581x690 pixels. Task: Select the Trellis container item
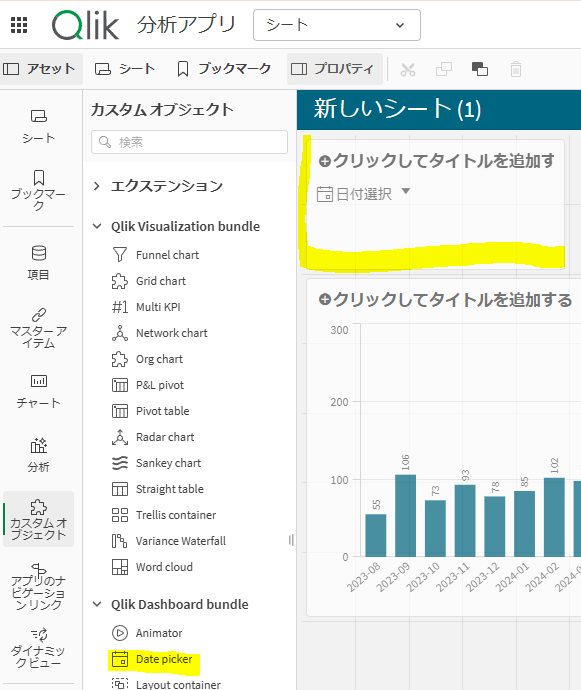point(164,515)
